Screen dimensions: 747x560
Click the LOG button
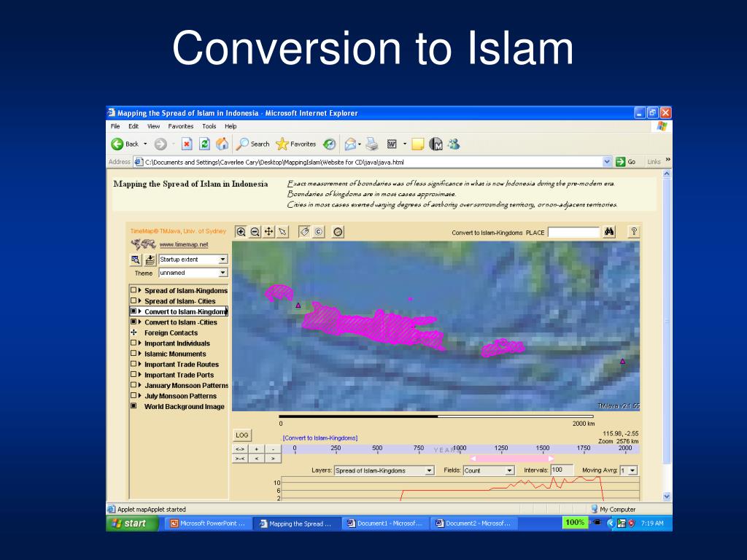(242, 435)
